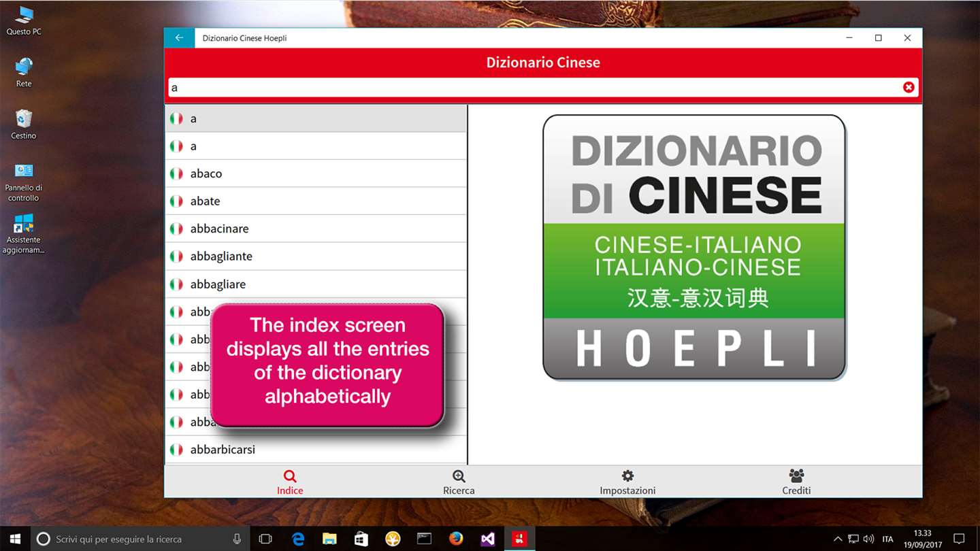Open the Cestino recycle bin icon
Screen dimensions: 980x551
(x=24, y=124)
